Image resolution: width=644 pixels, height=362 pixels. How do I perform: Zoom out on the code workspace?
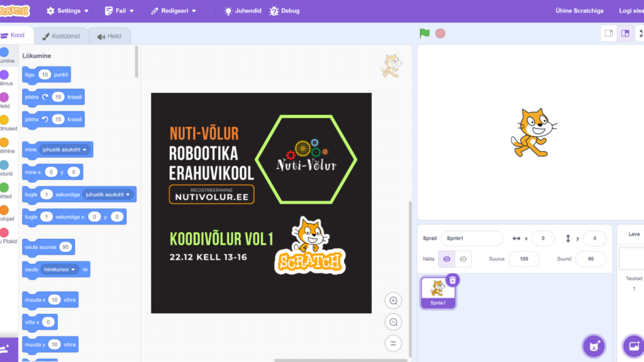393,322
